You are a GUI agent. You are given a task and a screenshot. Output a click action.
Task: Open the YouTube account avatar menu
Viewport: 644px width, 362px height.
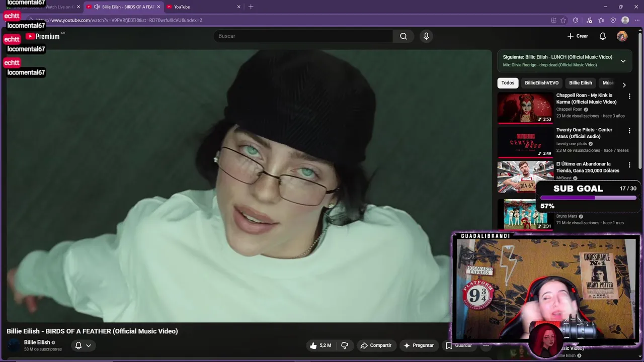(x=622, y=36)
